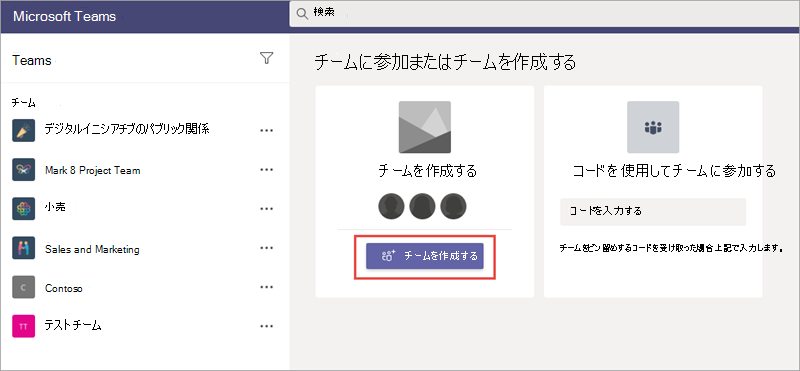Screen dimensions: 800x371
Task: Select the Mark 8 Project Team avatar icon
Action: (x=23, y=169)
